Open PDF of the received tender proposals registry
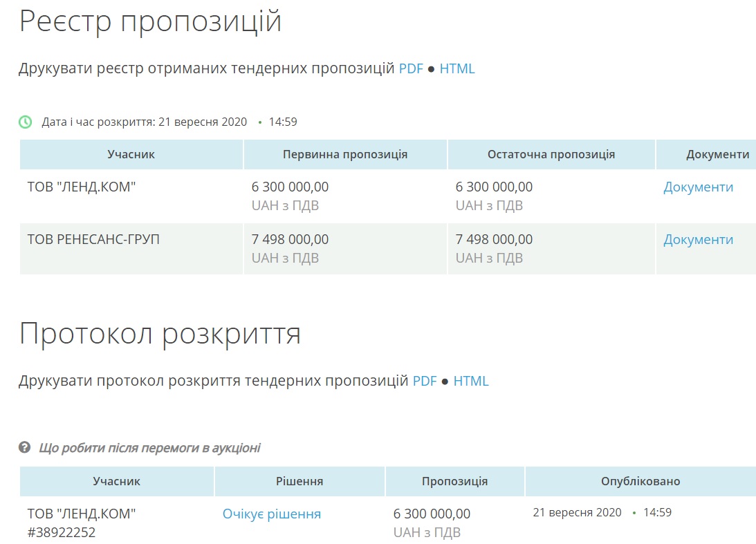This screenshot has width=756, height=544. (x=411, y=69)
